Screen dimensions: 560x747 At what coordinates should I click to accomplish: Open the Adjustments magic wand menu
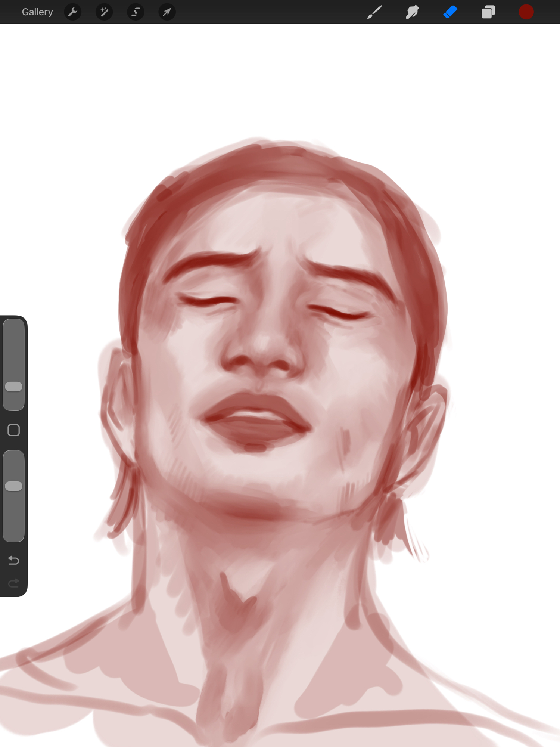(x=104, y=12)
